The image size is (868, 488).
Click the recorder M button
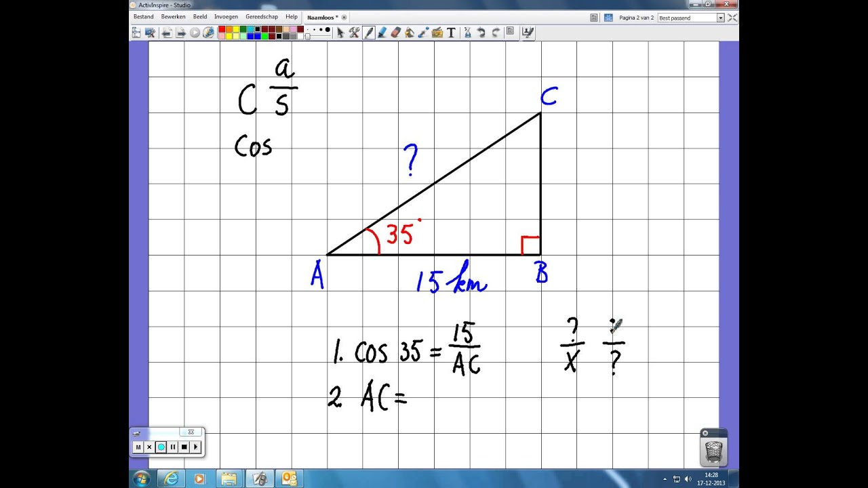pyautogui.click(x=138, y=447)
